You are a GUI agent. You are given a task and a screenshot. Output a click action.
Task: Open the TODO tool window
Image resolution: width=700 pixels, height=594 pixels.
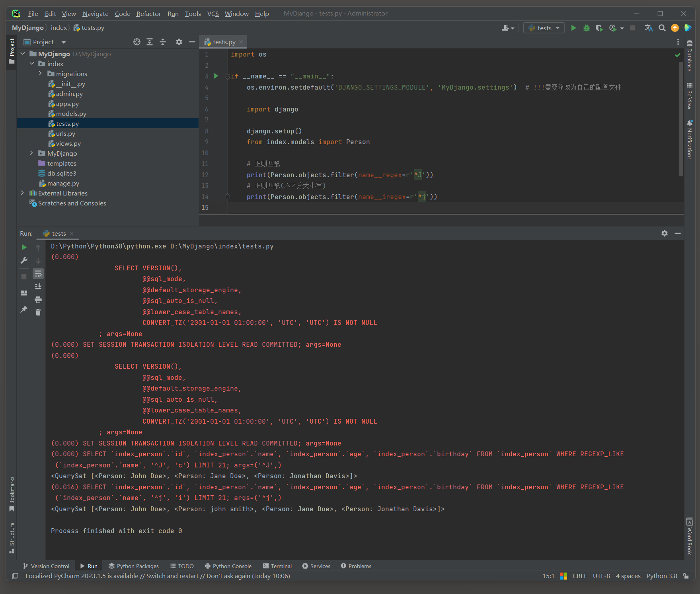[182, 566]
